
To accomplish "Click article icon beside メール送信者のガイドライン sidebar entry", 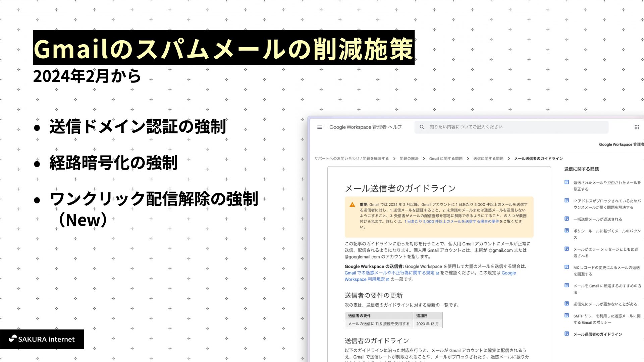I will [567, 334].
